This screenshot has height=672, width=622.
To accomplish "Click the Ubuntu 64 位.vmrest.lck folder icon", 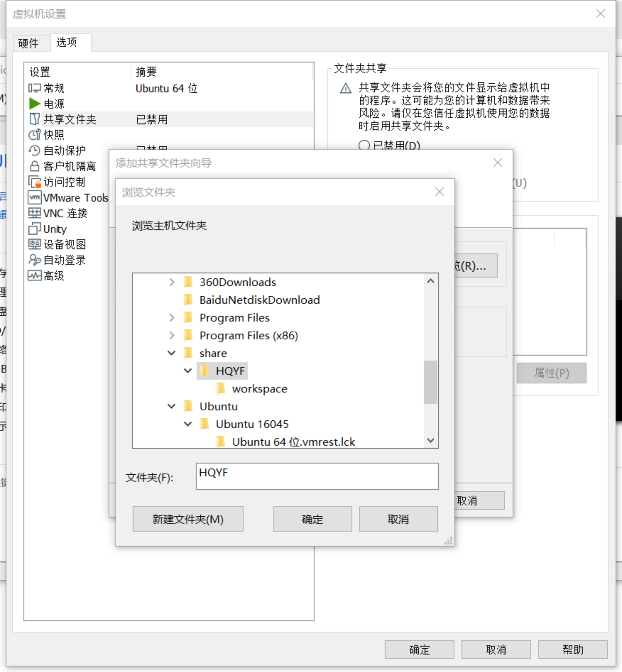I will tap(221, 442).
